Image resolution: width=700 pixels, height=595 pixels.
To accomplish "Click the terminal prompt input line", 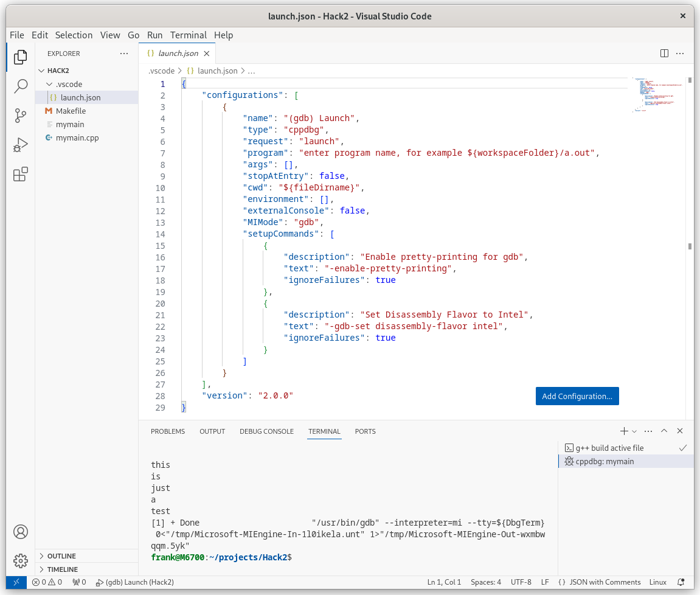I will tap(348, 557).
